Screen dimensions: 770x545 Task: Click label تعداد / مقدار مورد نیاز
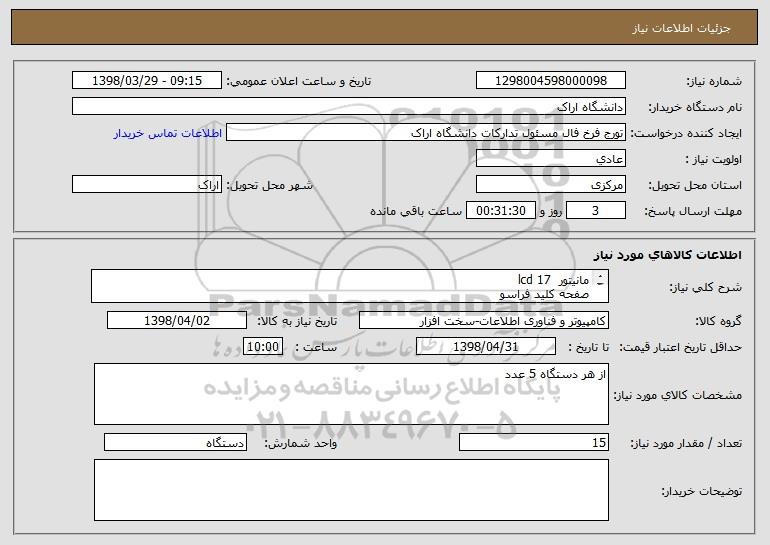pyautogui.click(x=686, y=443)
